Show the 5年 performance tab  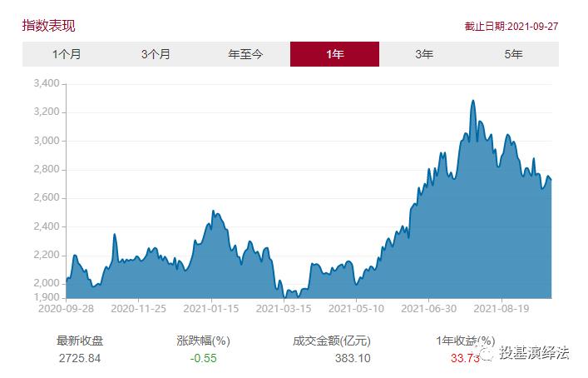513,54
